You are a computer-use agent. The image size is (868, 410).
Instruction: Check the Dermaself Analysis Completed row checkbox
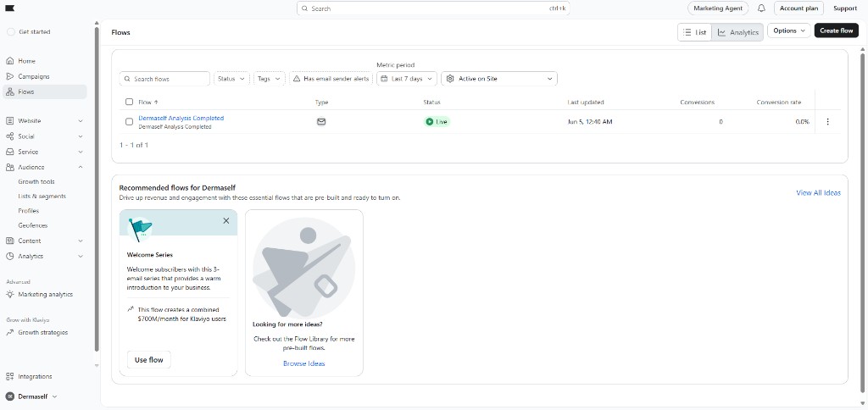coord(129,122)
